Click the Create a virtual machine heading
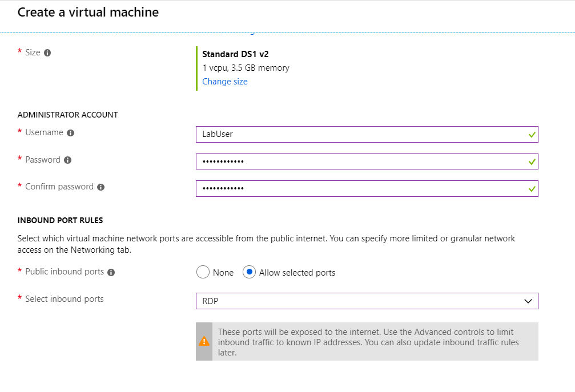 pyautogui.click(x=88, y=12)
